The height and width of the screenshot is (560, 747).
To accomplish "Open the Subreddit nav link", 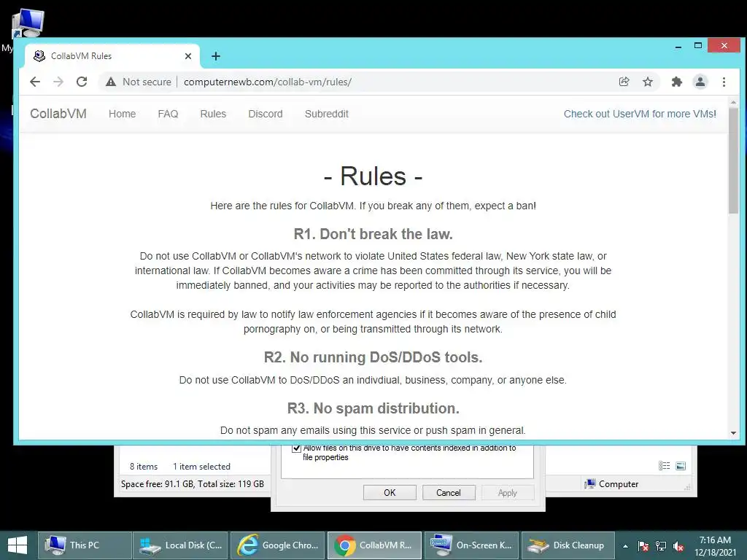I will pos(326,114).
